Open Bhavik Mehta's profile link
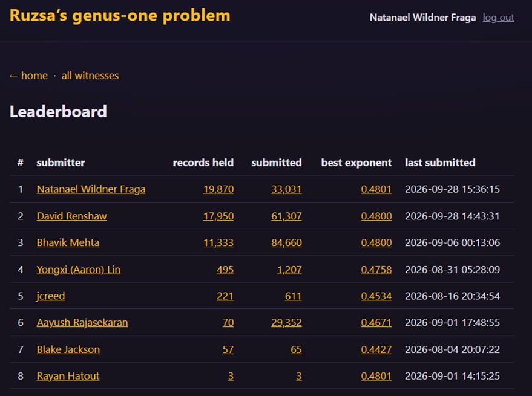 coord(68,243)
